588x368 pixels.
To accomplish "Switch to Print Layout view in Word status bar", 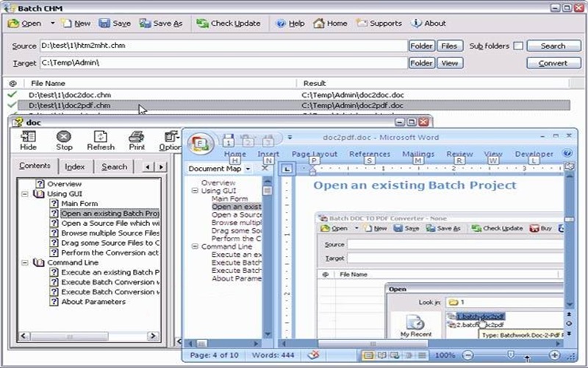I will [x=369, y=355].
